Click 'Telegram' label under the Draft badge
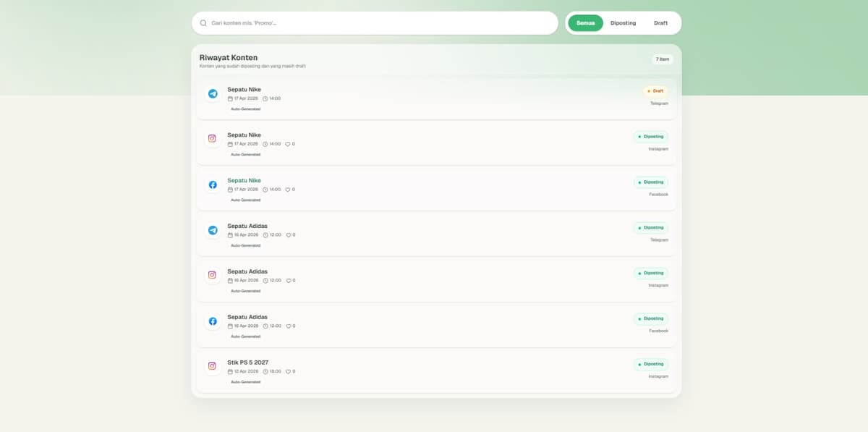The width and height of the screenshot is (868, 432). [x=659, y=103]
